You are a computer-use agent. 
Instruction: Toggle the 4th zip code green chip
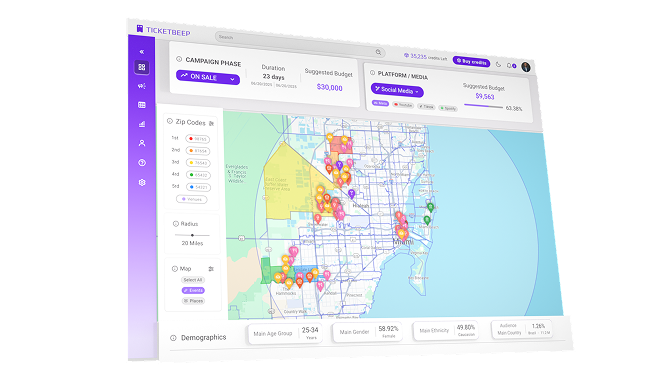click(198, 175)
